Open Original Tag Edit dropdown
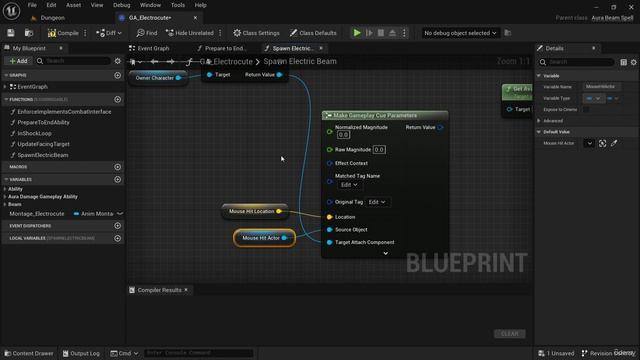640x360 pixels. tap(377, 202)
